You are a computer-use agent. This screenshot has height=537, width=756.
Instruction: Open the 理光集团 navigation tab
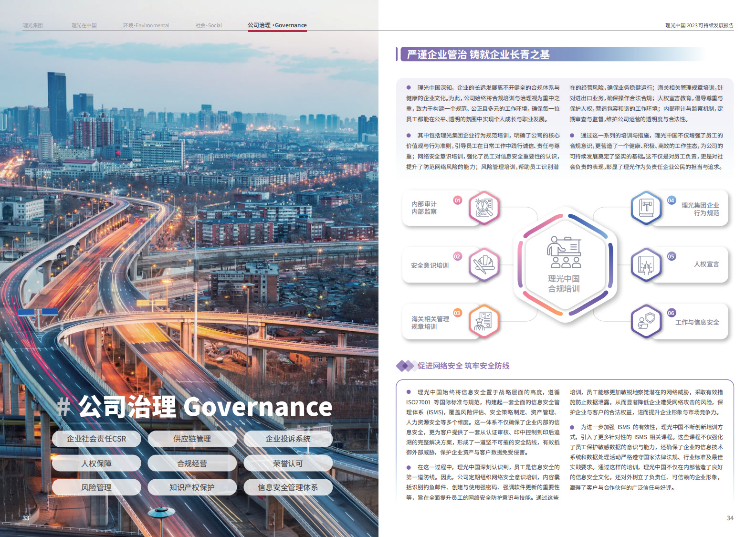tap(33, 25)
